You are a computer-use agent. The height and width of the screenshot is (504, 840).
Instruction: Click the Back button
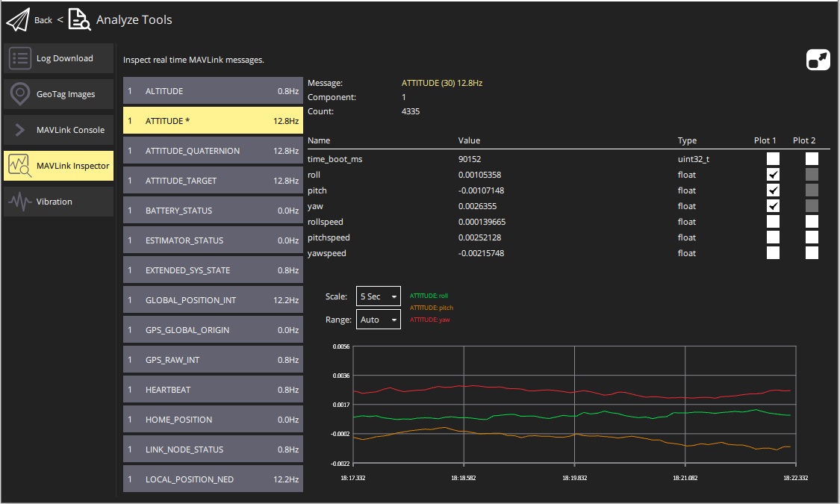pyautogui.click(x=43, y=20)
